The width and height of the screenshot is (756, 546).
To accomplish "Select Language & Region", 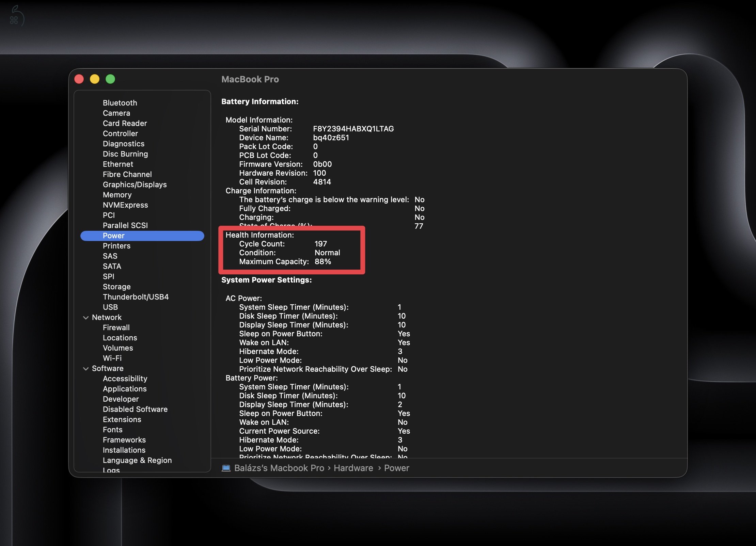I will tap(137, 460).
